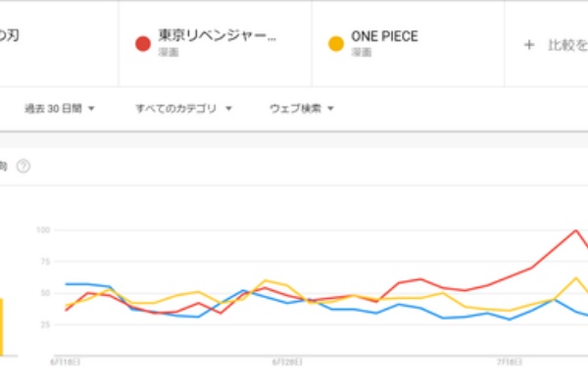Click the help question mark icon

tap(24, 166)
